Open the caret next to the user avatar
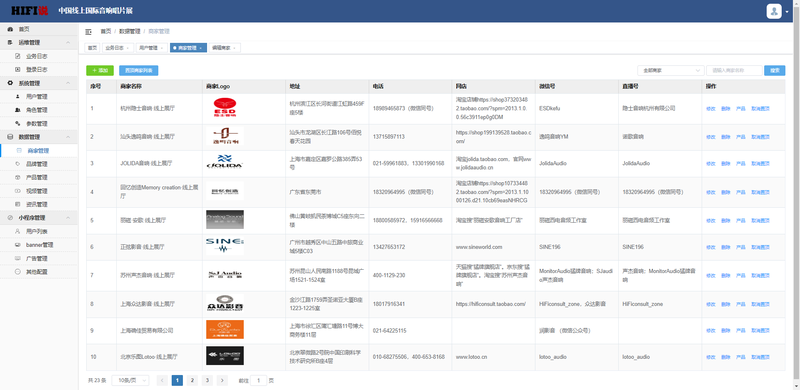This screenshot has height=390, width=800. click(x=788, y=12)
